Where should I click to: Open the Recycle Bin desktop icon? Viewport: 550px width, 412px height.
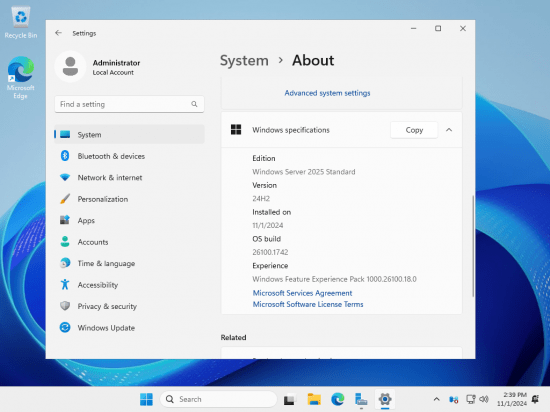pyautogui.click(x=21, y=22)
